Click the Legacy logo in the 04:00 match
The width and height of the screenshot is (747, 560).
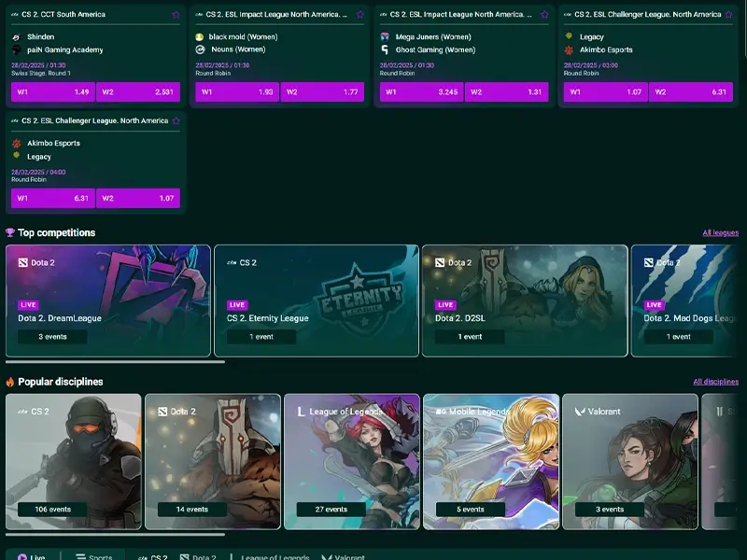(16, 156)
